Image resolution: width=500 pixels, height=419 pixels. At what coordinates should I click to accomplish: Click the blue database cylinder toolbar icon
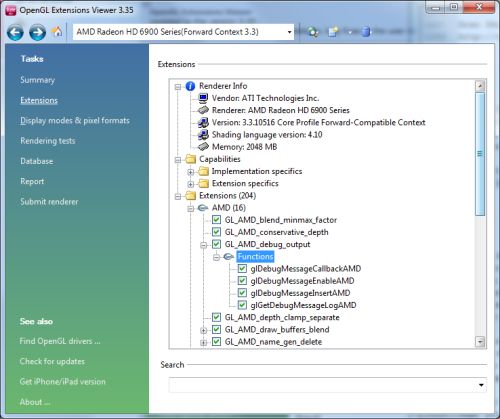366,32
